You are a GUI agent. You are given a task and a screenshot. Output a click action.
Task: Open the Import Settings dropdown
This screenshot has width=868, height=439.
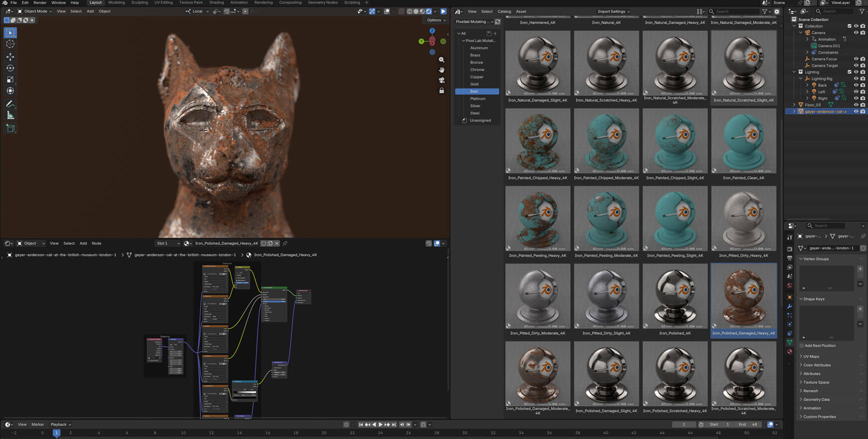(614, 11)
